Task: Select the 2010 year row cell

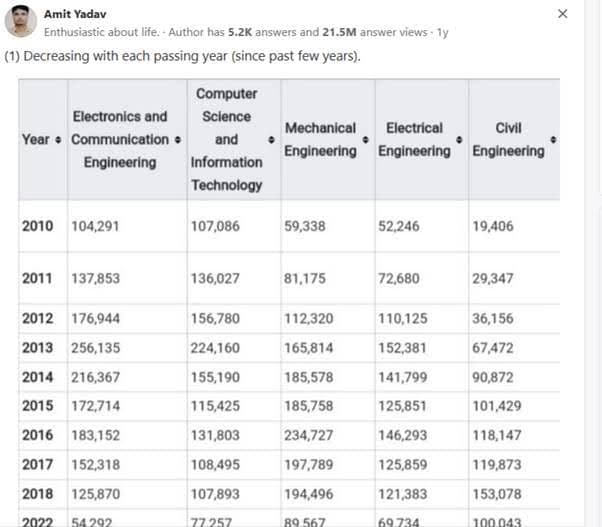Action: point(37,226)
